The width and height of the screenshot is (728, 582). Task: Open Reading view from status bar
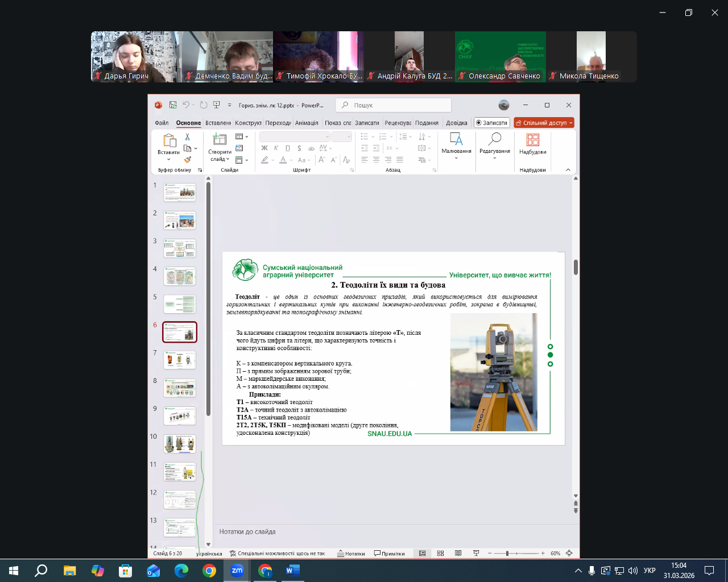(x=458, y=553)
